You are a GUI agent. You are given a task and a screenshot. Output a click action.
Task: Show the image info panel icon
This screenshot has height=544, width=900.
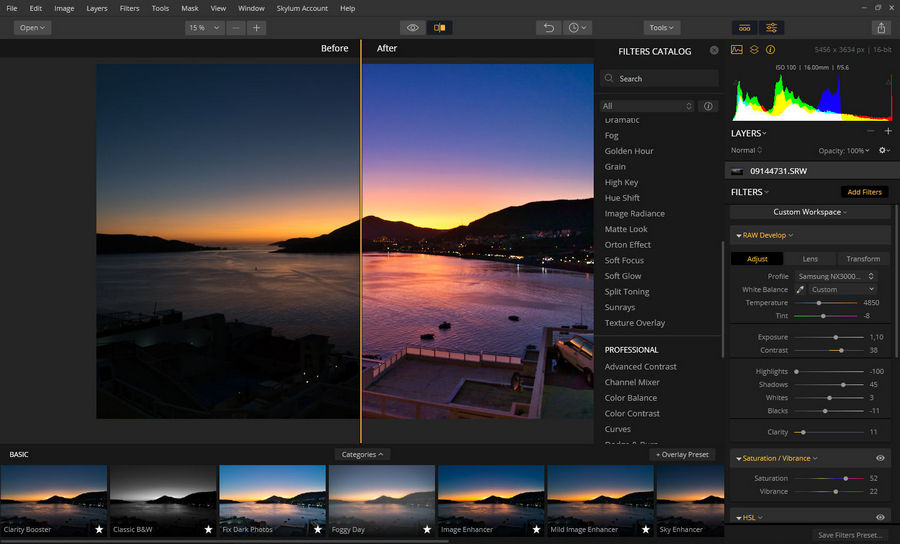pos(770,50)
